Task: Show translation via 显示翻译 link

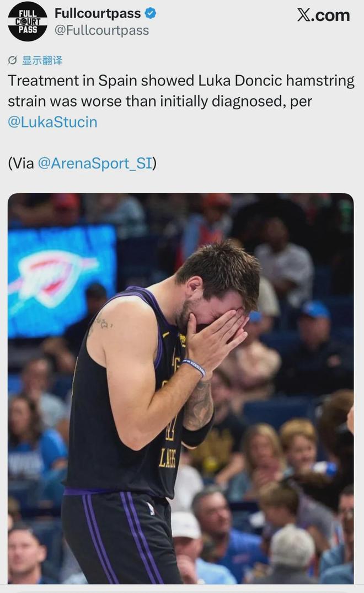Action: point(42,60)
